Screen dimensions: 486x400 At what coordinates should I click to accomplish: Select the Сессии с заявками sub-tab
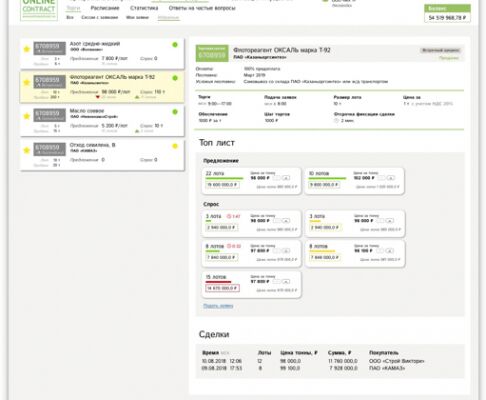[x=100, y=17]
